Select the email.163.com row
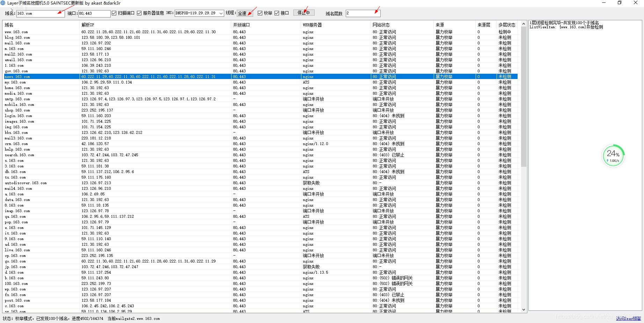This screenshot has height=323, width=644. click(261, 60)
